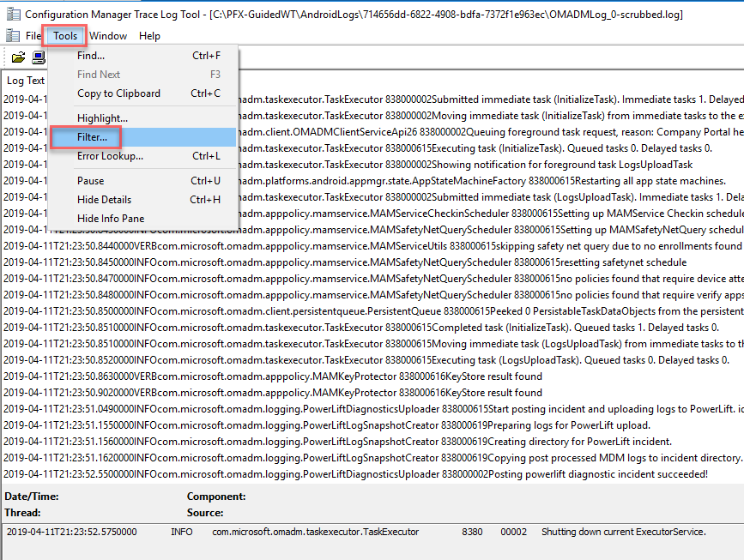Select KeyStore result found row at 23:50.9020000

coord(372,393)
